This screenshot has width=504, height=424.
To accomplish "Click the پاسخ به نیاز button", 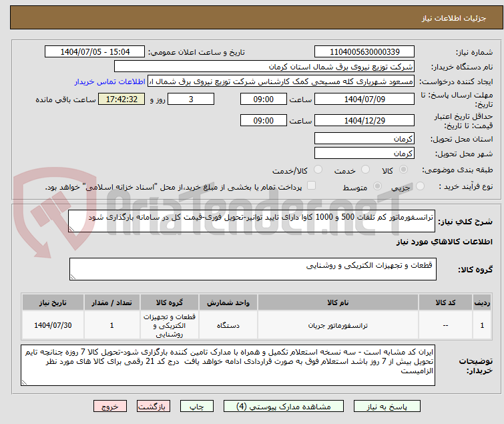I will click(x=387, y=407).
